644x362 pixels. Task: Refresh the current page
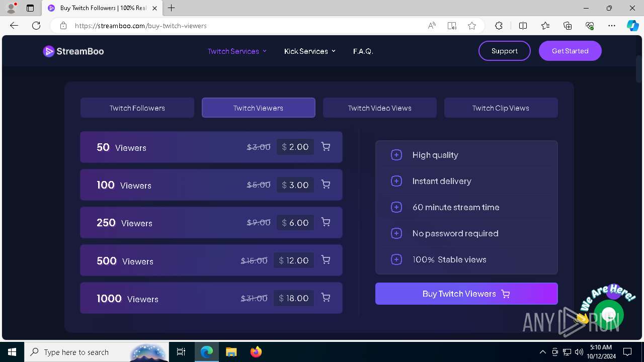[36, 26]
